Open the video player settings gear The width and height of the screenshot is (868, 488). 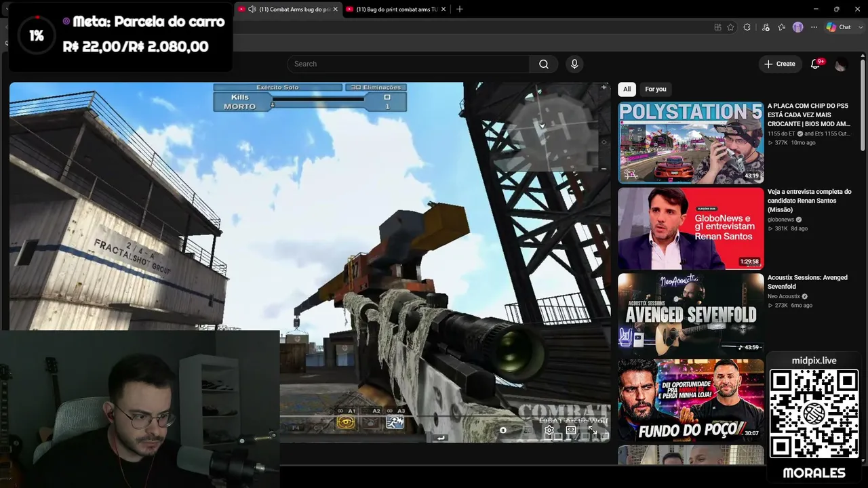(x=549, y=430)
